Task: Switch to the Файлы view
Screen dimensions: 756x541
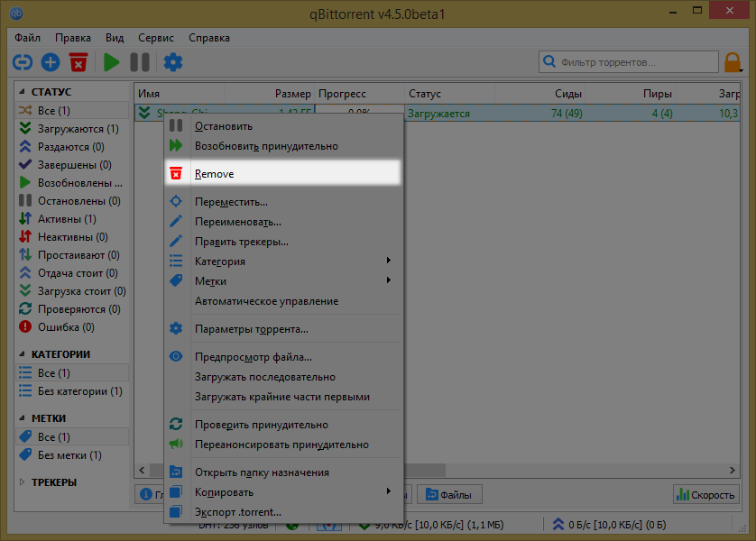Action: (448, 493)
